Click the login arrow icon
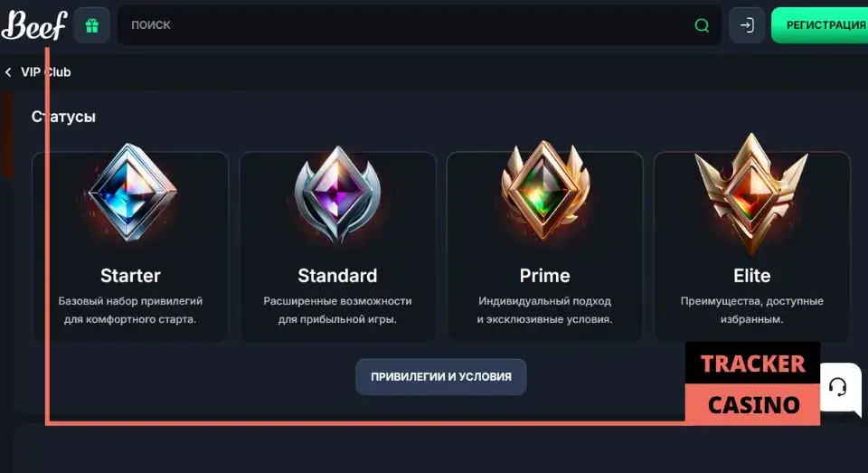This screenshot has height=473, width=868. [747, 25]
